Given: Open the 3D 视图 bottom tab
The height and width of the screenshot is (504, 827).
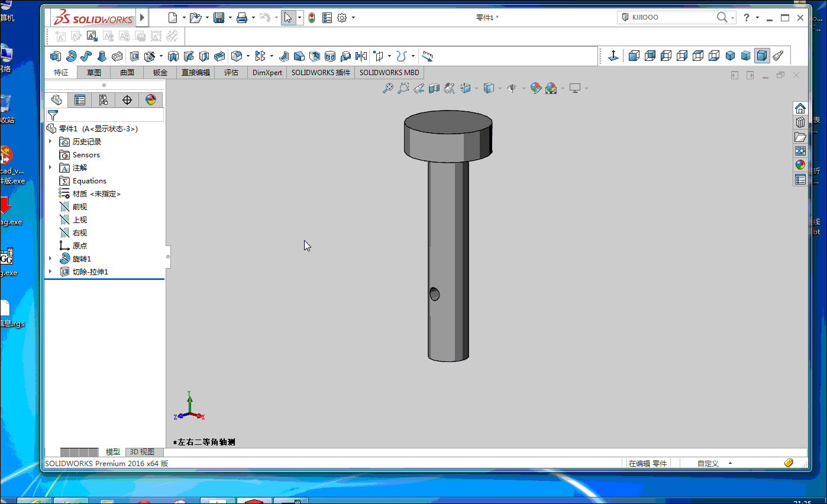Looking at the screenshot, I should [x=142, y=452].
